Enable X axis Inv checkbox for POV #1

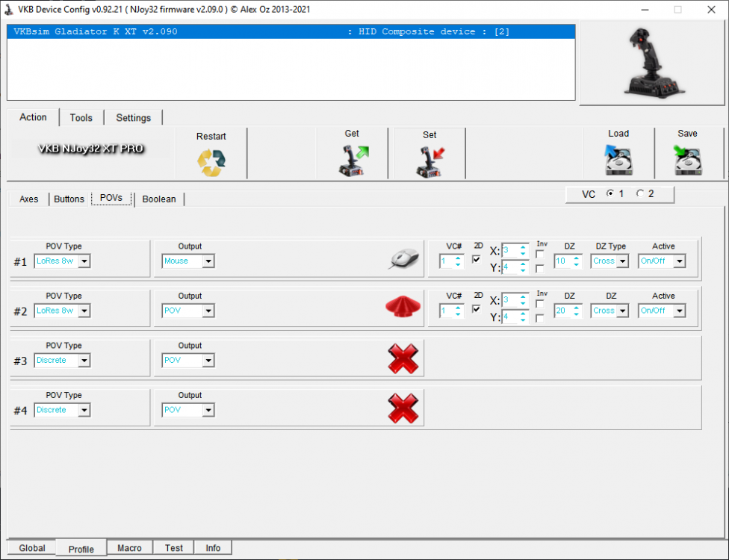click(540, 254)
